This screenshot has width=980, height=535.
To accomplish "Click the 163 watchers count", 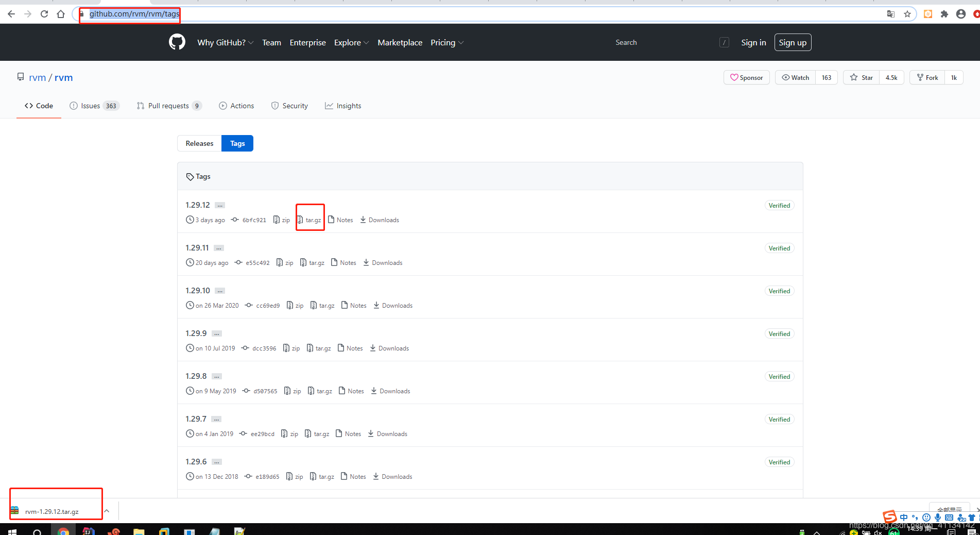I will coord(827,77).
